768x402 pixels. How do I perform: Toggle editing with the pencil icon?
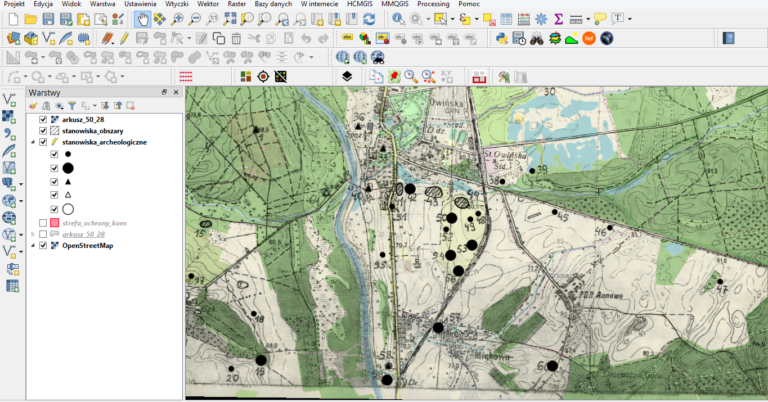click(x=124, y=38)
